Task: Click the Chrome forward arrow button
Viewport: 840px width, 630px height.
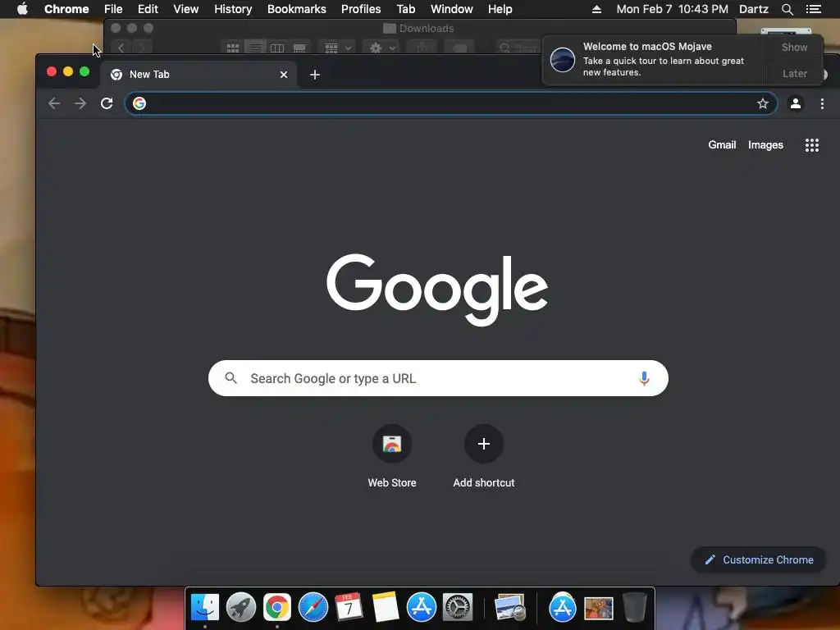Action: pos(80,103)
